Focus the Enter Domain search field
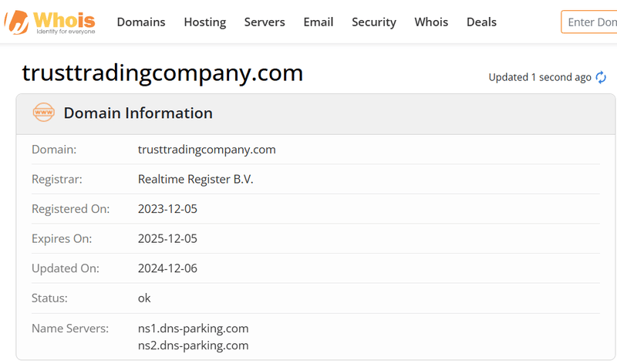617x364 pixels. [x=591, y=22]
